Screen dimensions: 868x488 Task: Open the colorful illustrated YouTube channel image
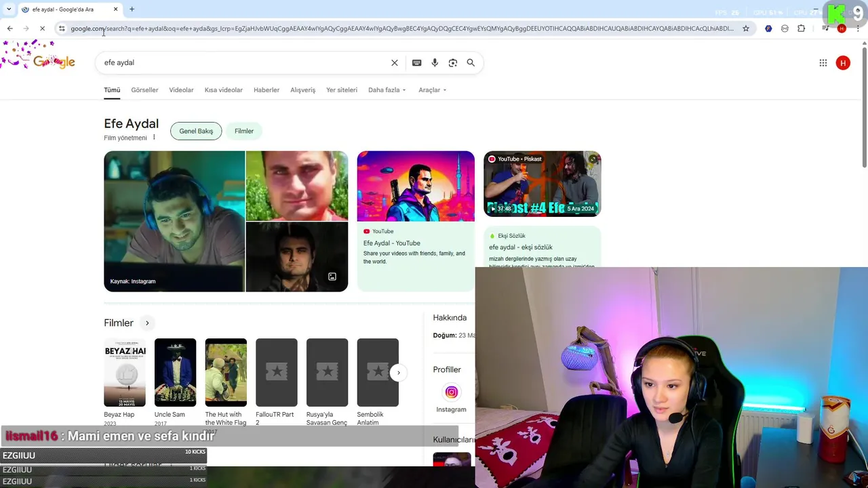click(x=416, y=186)
